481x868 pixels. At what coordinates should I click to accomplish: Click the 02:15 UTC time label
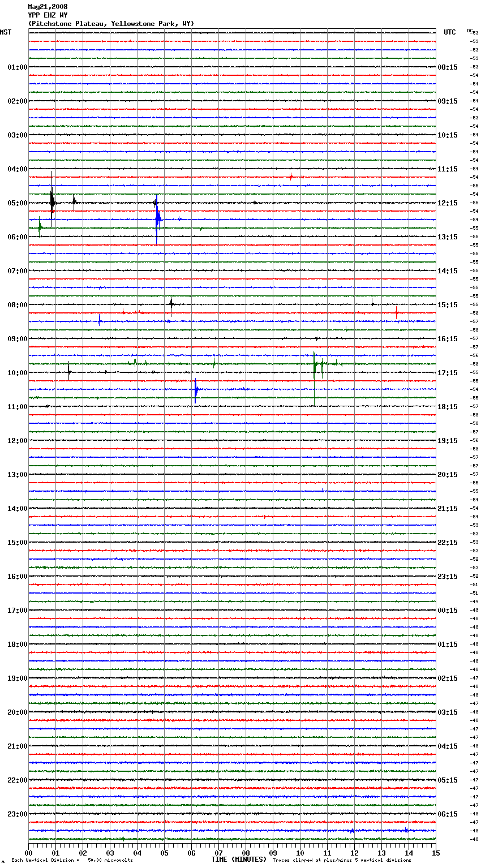(448, 678)
